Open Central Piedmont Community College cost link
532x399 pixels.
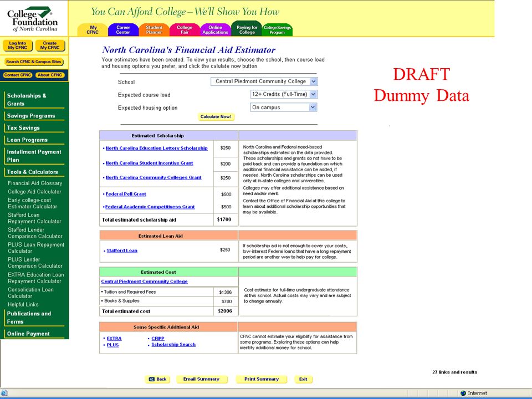(144, 282)
